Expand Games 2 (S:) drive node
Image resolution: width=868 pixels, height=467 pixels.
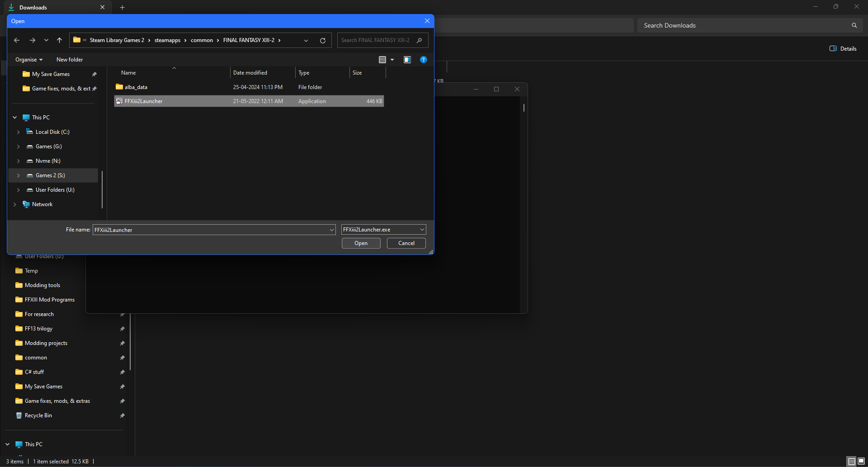click(x=19, y=175)
